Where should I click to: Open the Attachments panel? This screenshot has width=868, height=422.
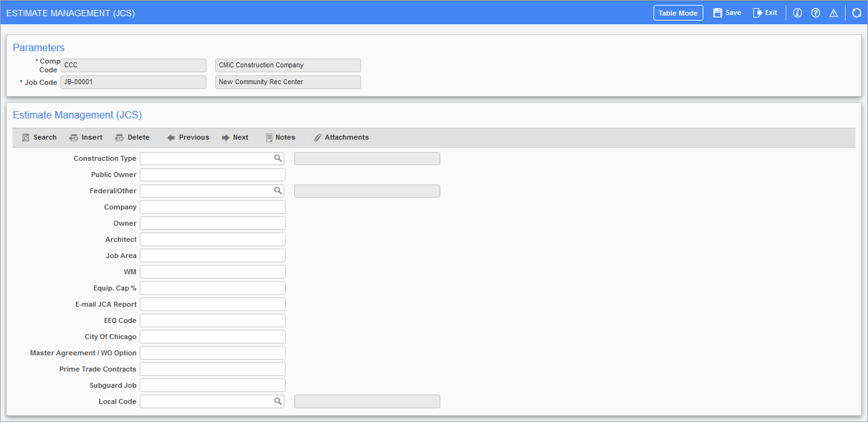(341, 137)
